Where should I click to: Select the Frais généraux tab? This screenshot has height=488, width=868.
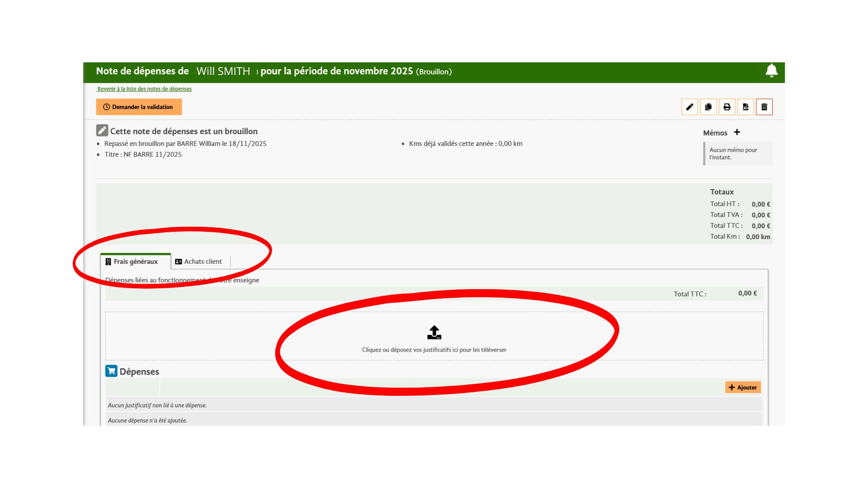coord(136,262)
